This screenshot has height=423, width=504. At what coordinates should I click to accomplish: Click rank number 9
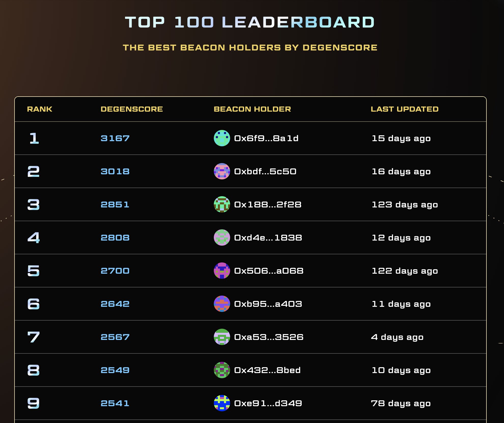coord(34,403)
